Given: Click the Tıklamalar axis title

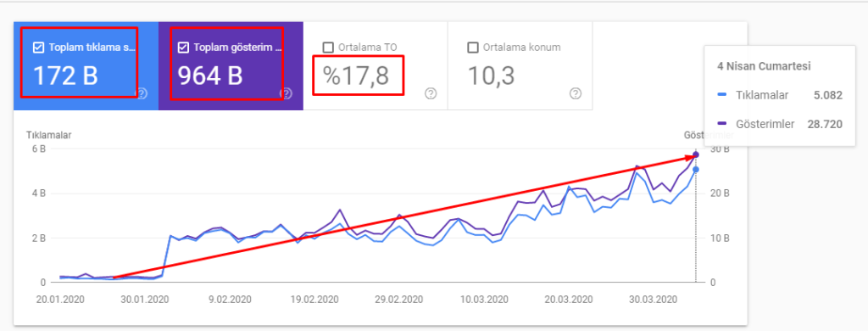Looking at the screenshot, I should [48, 135].
